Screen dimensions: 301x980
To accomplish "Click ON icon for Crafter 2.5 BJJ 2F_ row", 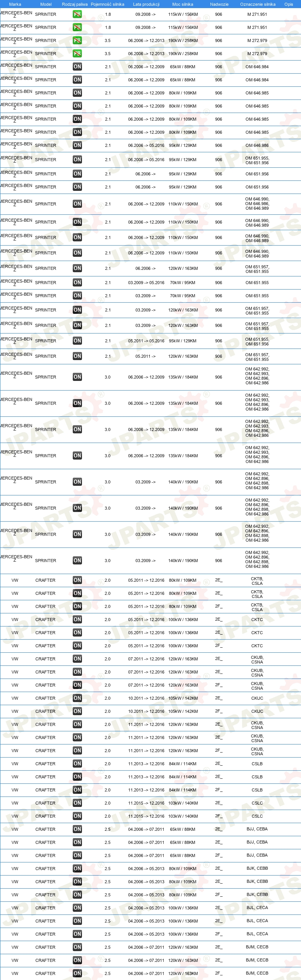I will [x=77, y=855].
